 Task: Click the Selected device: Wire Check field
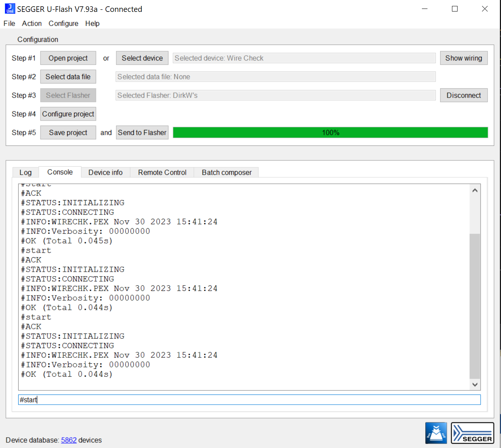coord(304,58)
